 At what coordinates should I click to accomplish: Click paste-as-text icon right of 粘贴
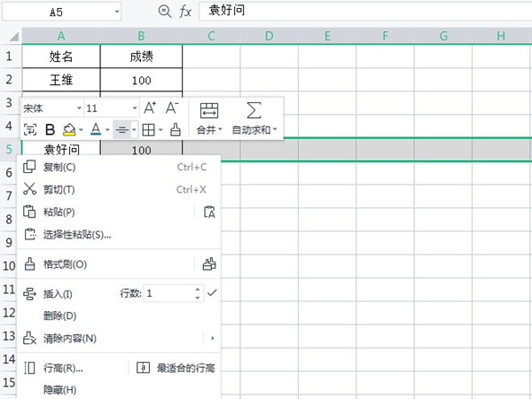(209, 212)
